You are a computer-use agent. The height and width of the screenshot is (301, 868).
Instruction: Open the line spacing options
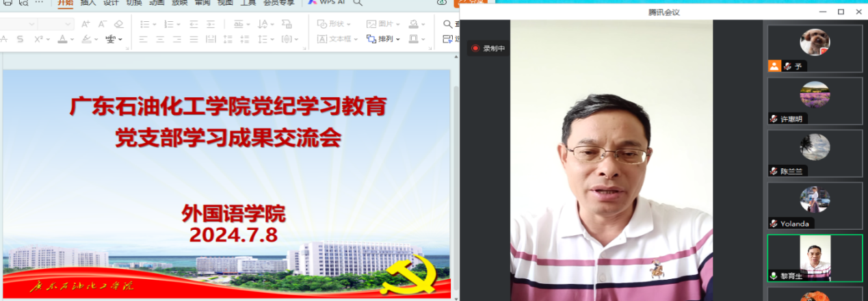pos(266,40)
